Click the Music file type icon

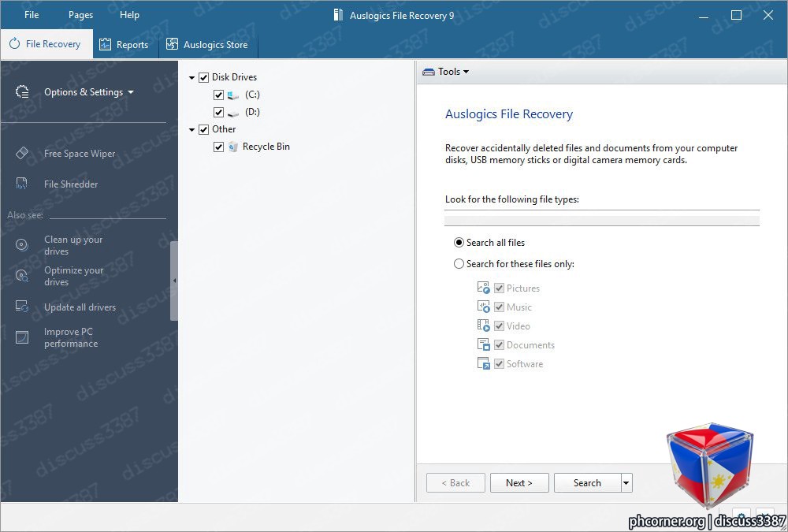(x=483, y=307)
